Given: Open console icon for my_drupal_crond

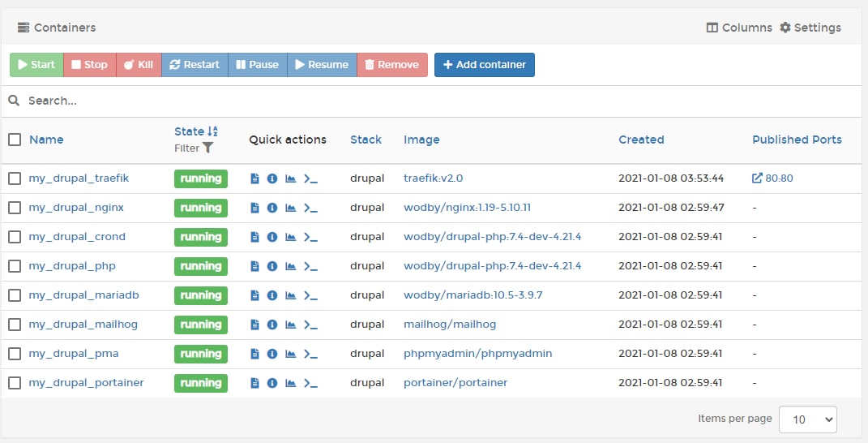Looking at the screenshot, I should (x=310, y=237).
